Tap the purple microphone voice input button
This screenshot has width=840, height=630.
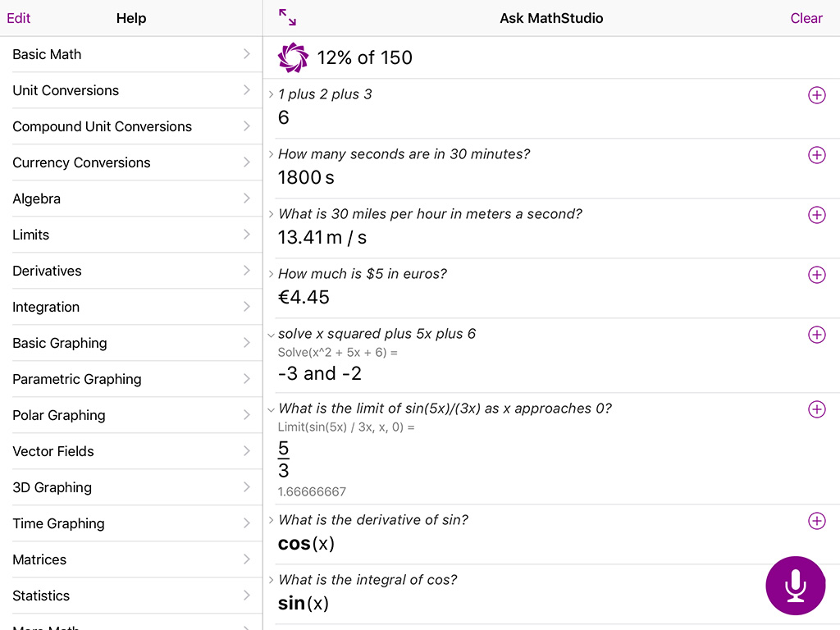795,586
